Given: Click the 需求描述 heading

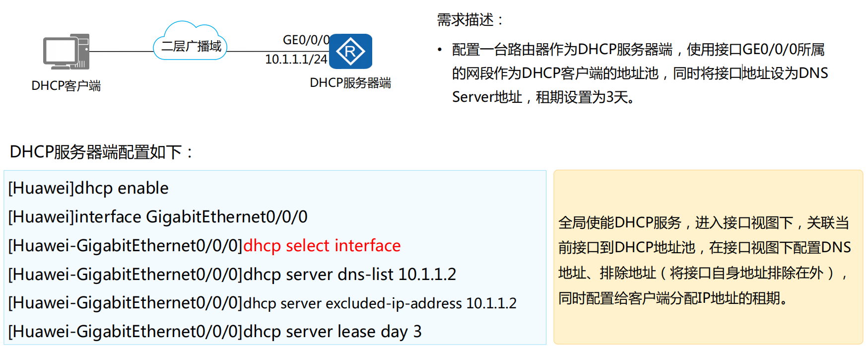Looking at the screenshot, I should pyautogui.click(x=469, y=20).
